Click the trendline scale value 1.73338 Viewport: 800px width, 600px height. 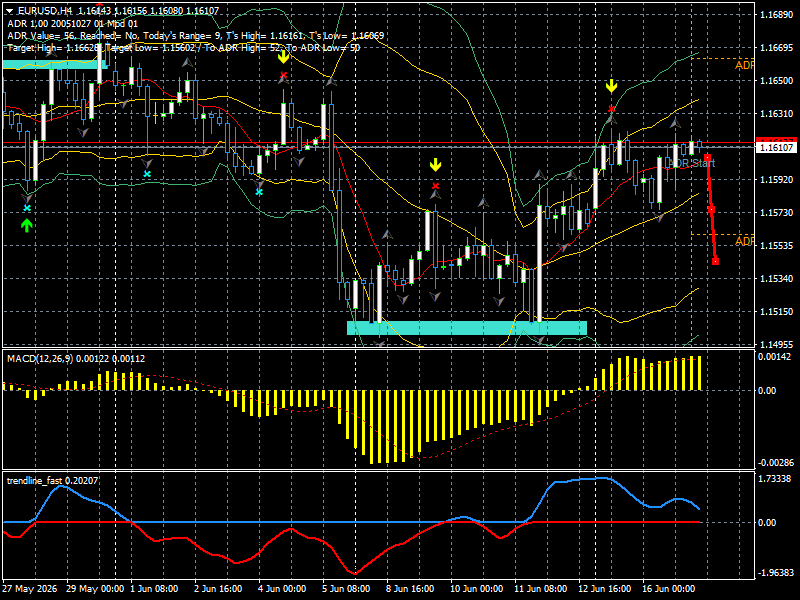(x=775, y=479)
